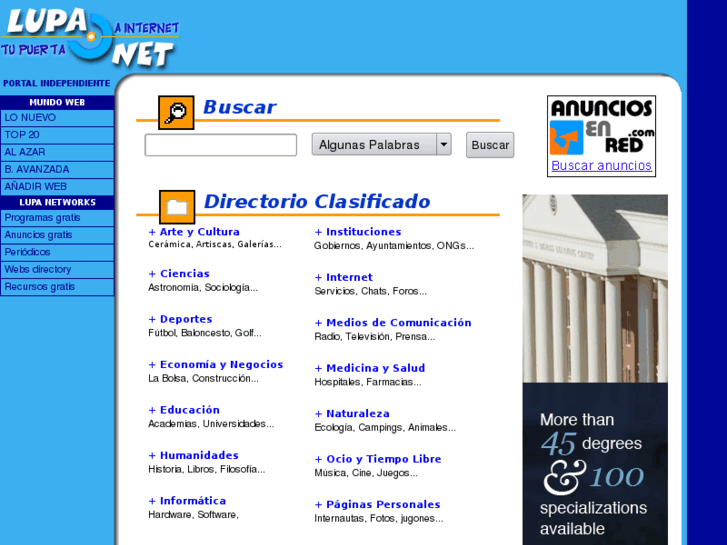
Task: Click the 'Gobiernos, Ayuntamientos, ONGs...' text
Action: pyautogui.click(x=394, y=246)
